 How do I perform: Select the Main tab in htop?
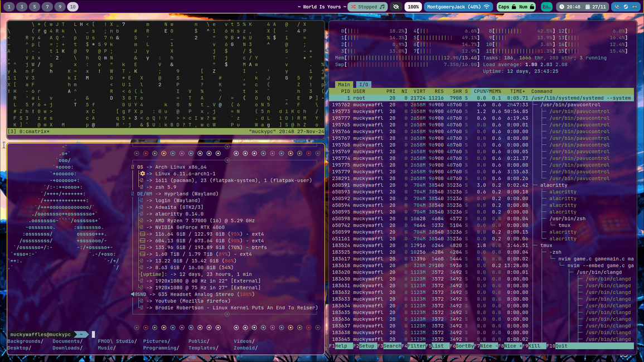click(x=344, y=85)
